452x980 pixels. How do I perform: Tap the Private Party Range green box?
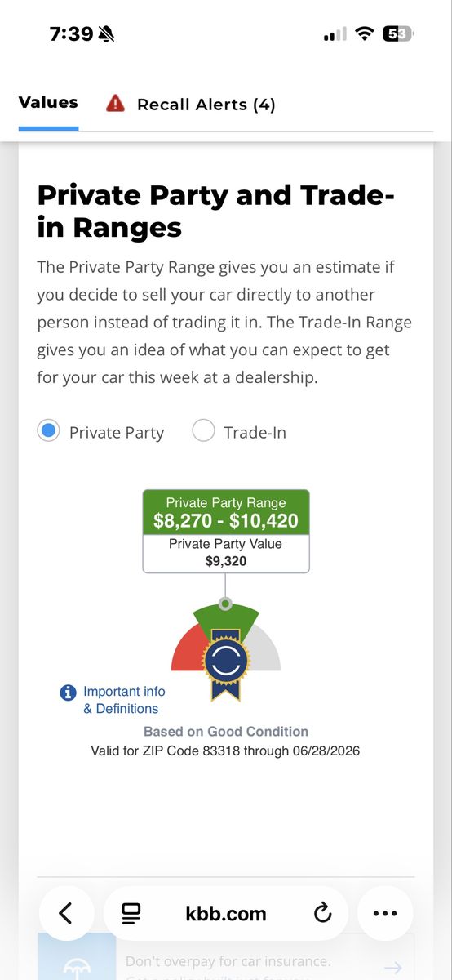[226, 512]
